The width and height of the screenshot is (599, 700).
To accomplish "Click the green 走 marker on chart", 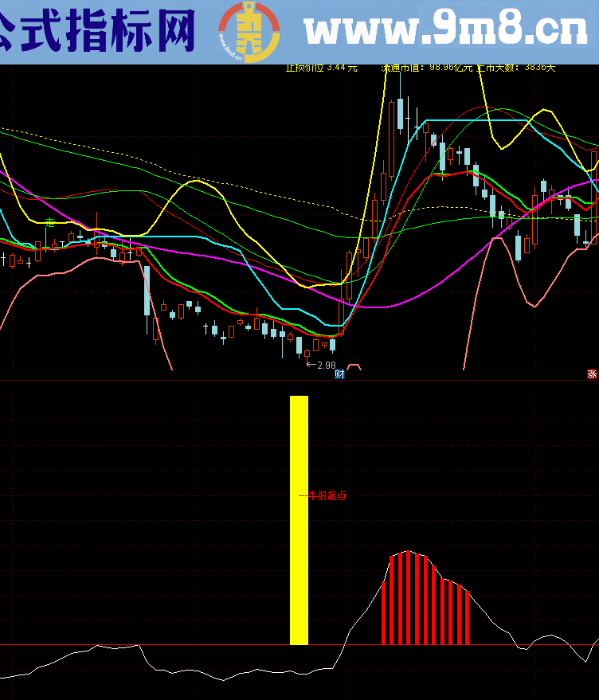I will [x=49, y=223].
